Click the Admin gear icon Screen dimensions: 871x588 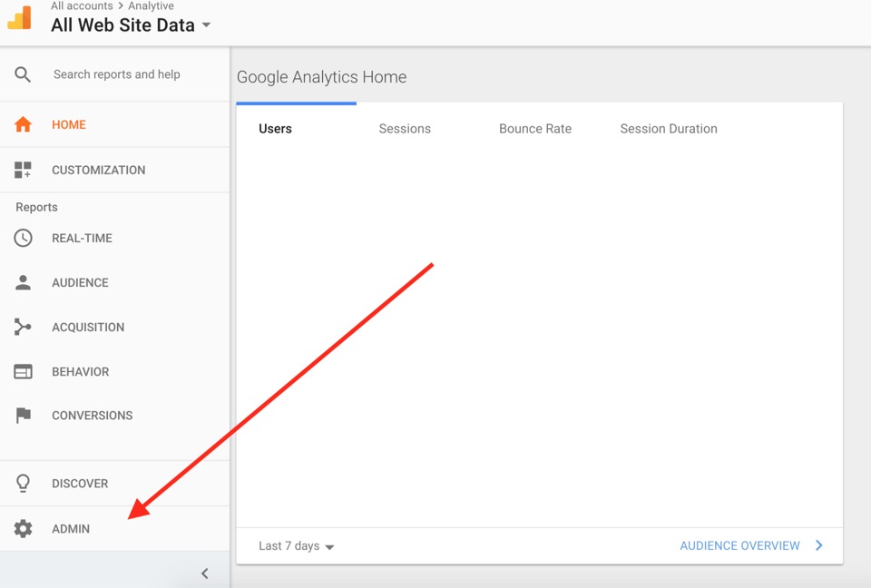click(x=23, y=528)
